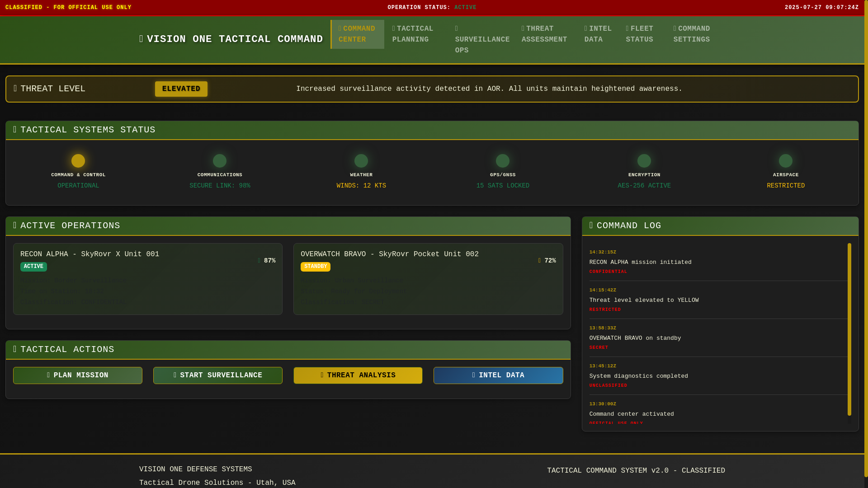The image size is (868, 488).
Task: Click the Surveillance Ops tab icon
Action: click(457, 29)
